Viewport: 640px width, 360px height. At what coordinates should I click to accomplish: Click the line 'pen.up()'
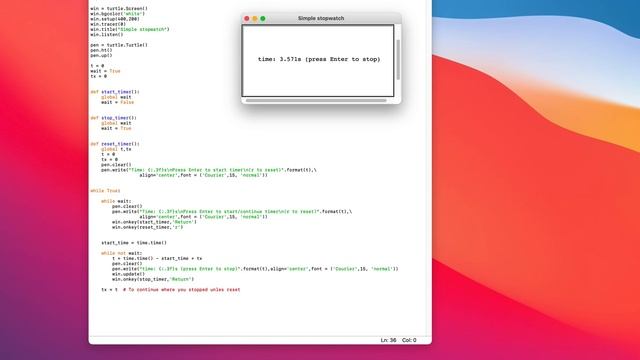coord(101,56)
